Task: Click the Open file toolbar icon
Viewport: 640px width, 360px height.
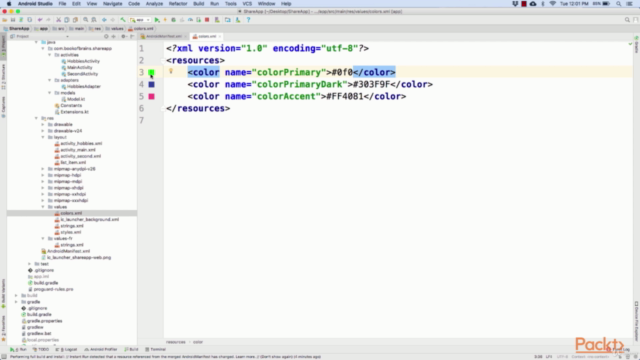Action: [4, 20]
